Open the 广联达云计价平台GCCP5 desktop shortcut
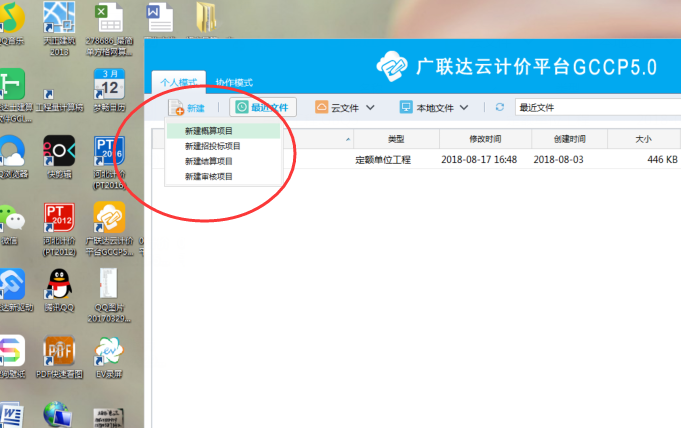The image size is (681, 428). 109,229
